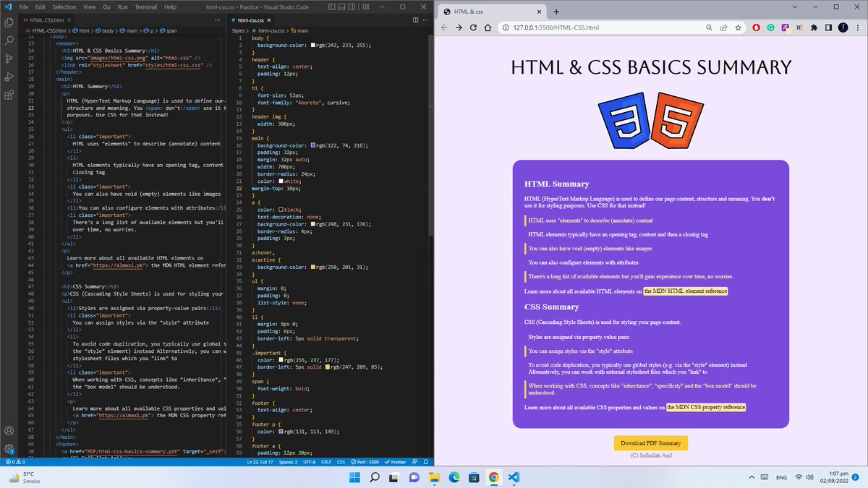The height and width of the screenshot is (488, 868).
Task: Click Customize Layout icon in title bar
Action: pos(366,7)
